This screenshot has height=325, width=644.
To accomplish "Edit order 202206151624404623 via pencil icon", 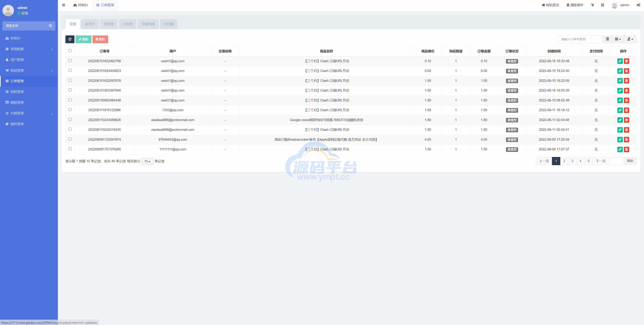I will point(620,71).
